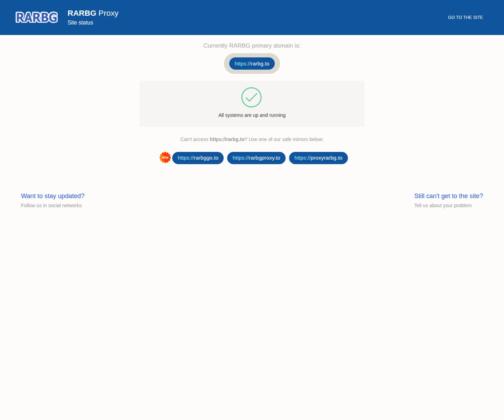Click GO TO THE SITE link
This screenshot has height=420, width=504.
pos(465,17)
